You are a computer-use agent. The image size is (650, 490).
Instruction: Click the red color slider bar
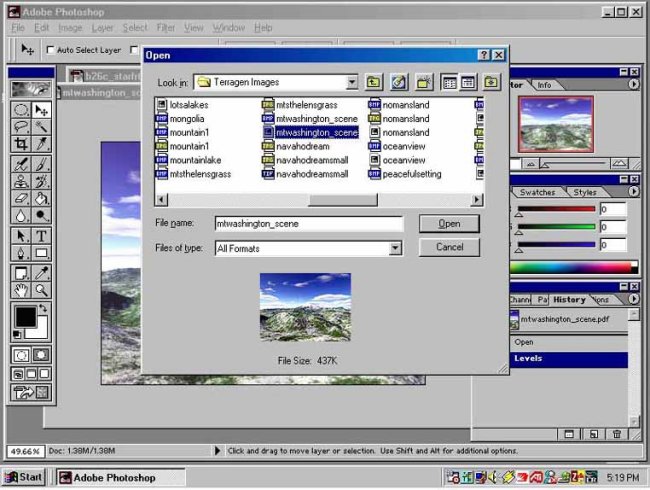556,209
